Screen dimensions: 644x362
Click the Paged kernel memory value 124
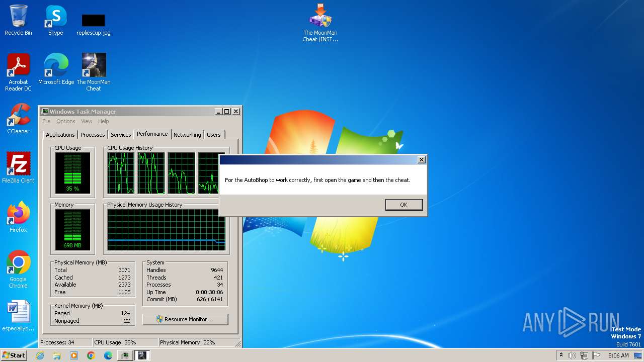125,313
